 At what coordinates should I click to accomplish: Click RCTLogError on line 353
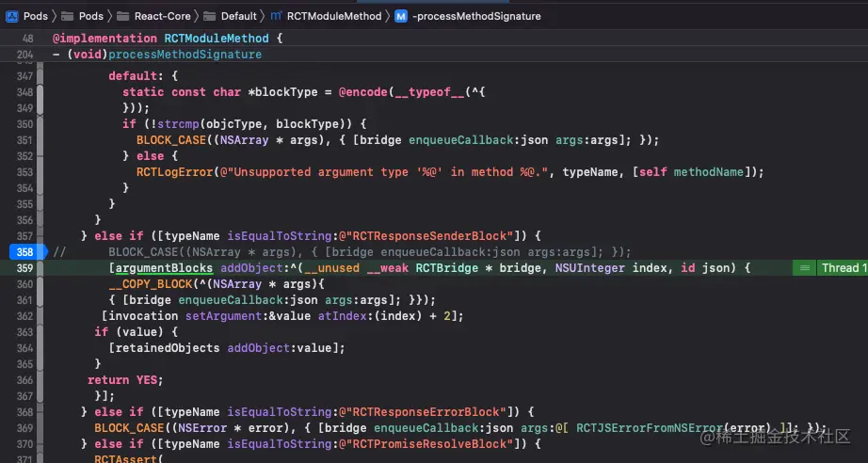174,172
